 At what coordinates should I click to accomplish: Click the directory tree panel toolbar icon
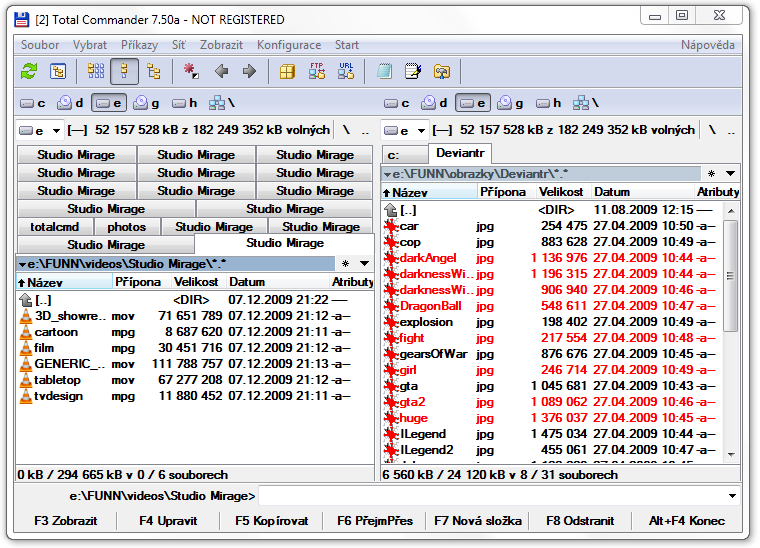58,71
